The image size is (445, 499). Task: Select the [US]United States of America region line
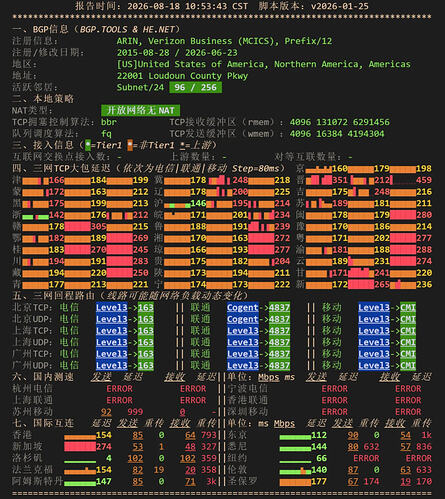click(264, 64)
